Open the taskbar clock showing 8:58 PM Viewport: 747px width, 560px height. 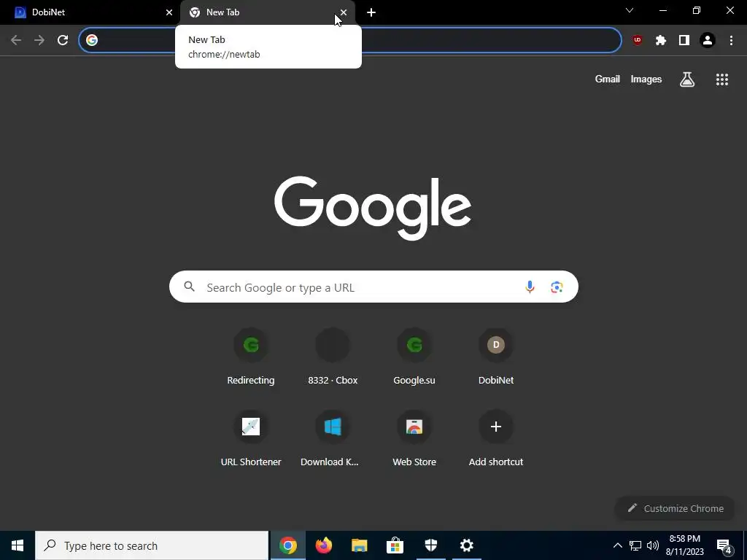[x=684, y=545]
